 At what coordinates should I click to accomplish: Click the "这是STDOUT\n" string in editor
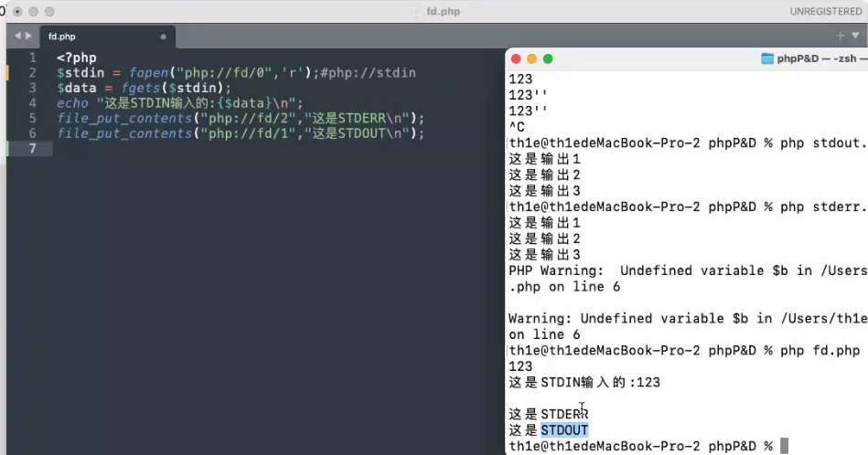358,133
